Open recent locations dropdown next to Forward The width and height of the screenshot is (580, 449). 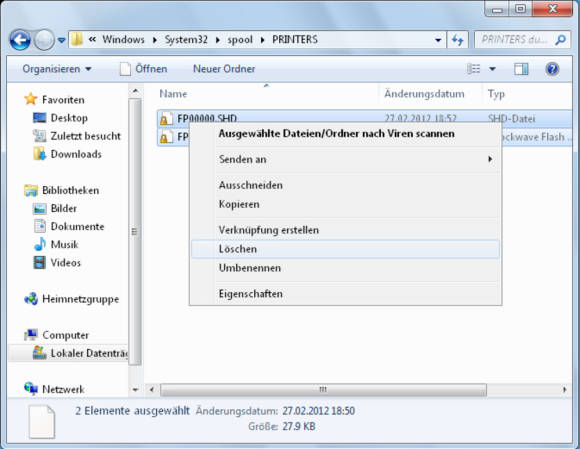pyautogui.click(x=62, y=40)
